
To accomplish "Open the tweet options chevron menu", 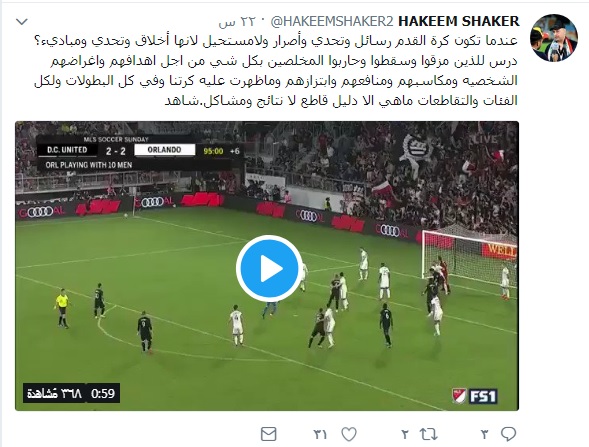I will [22, 22].
